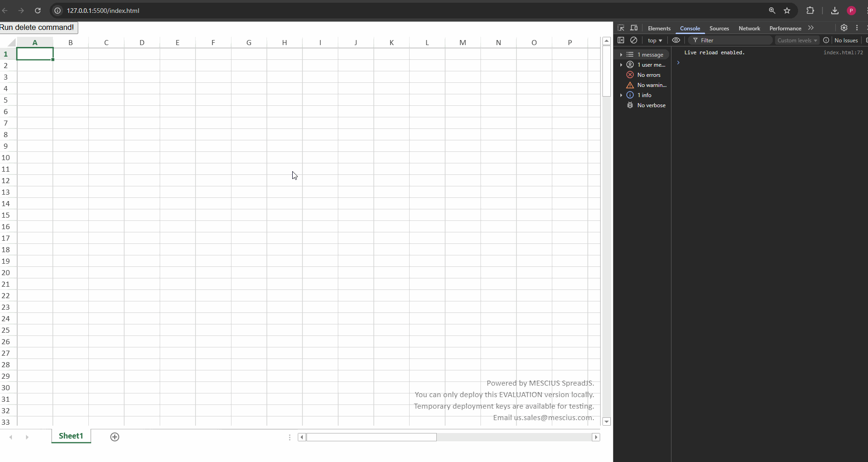The width and height of the screenshot is (868, 462).
Task: Show more DevTools tabs chevron
Action: (811, 28)
